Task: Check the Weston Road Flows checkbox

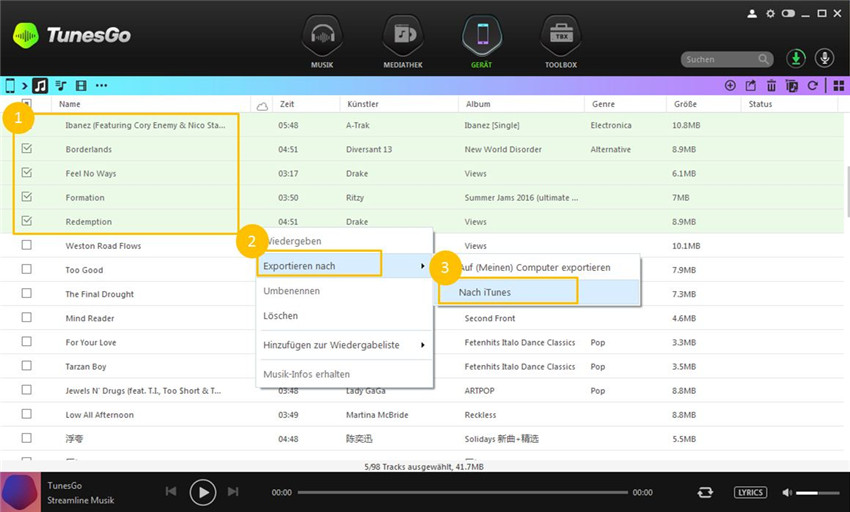Action: (27, 245)
